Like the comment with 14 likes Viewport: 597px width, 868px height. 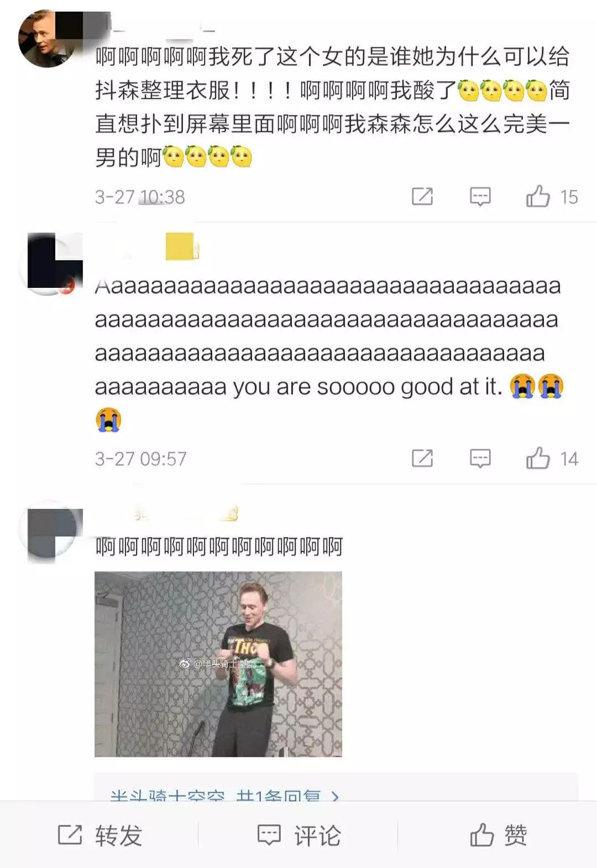(538, 458)
